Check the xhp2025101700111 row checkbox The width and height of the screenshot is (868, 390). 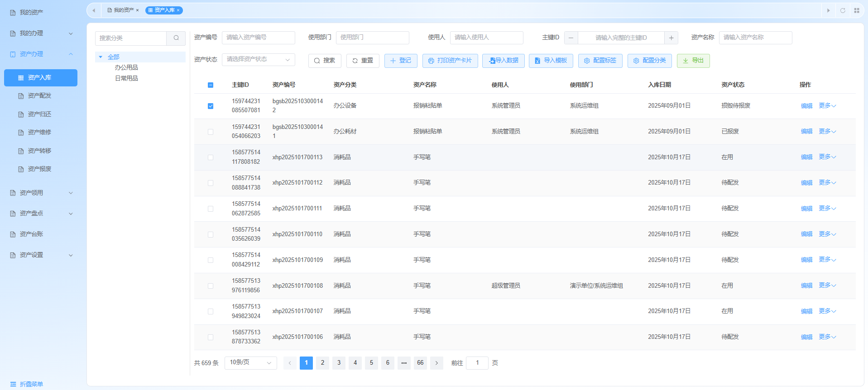[211, 209]
